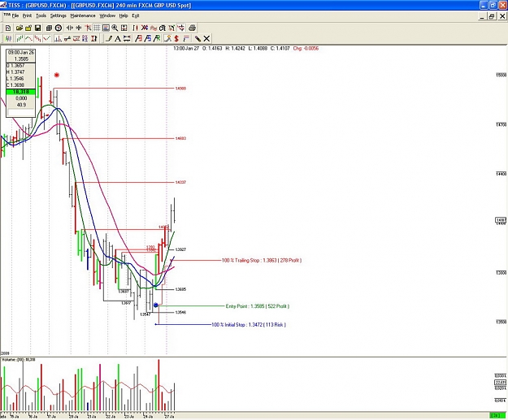Select the red crosshair cursor icon
The image size is (508, 420).
click(88, 28)
